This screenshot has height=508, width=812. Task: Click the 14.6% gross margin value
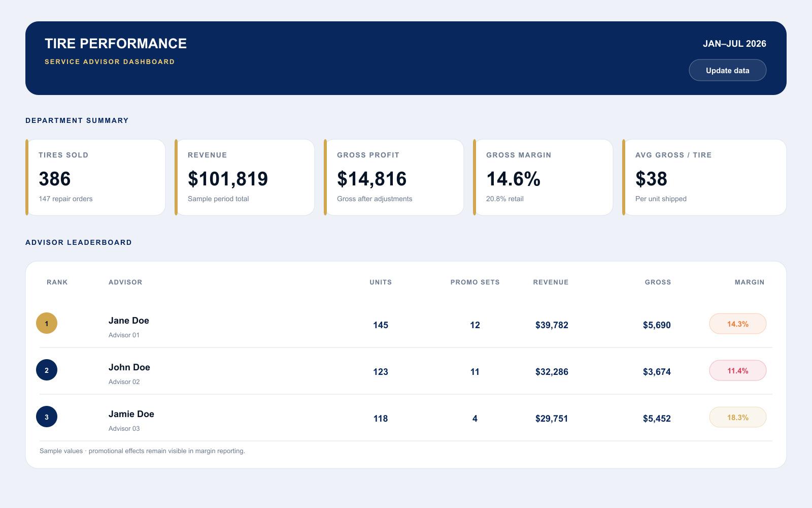pyautogui.click(x=513, y=179)
